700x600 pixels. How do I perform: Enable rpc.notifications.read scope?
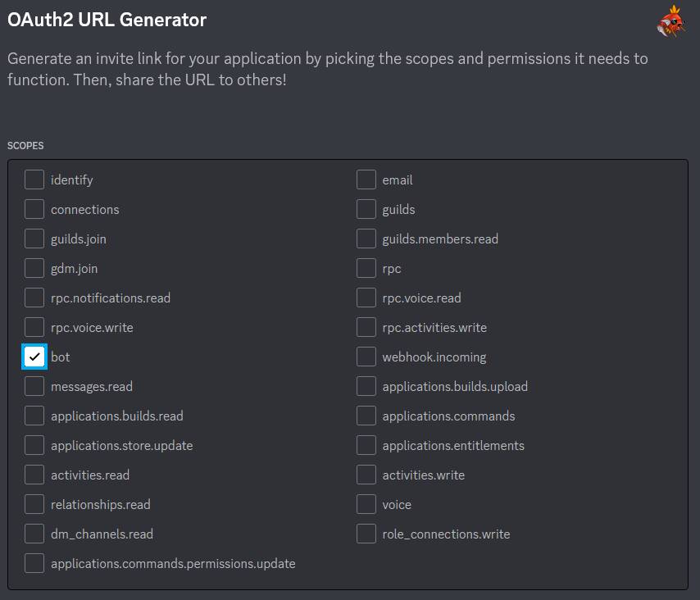pyautogui.click(x=34, y=298)
